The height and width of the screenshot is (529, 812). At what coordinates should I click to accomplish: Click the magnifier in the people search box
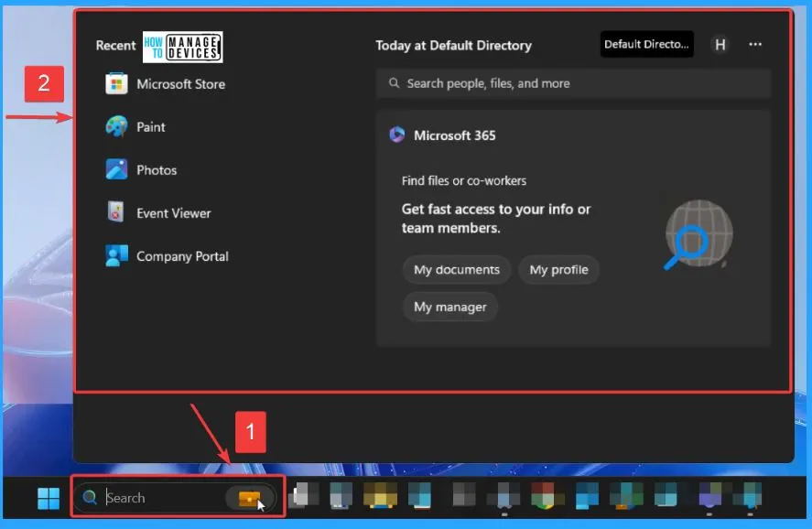(394, 82)
